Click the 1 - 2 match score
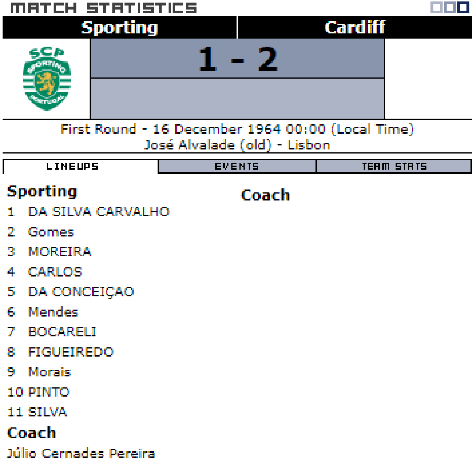Viewport: 476px width, 466px height. pos(237,59)
